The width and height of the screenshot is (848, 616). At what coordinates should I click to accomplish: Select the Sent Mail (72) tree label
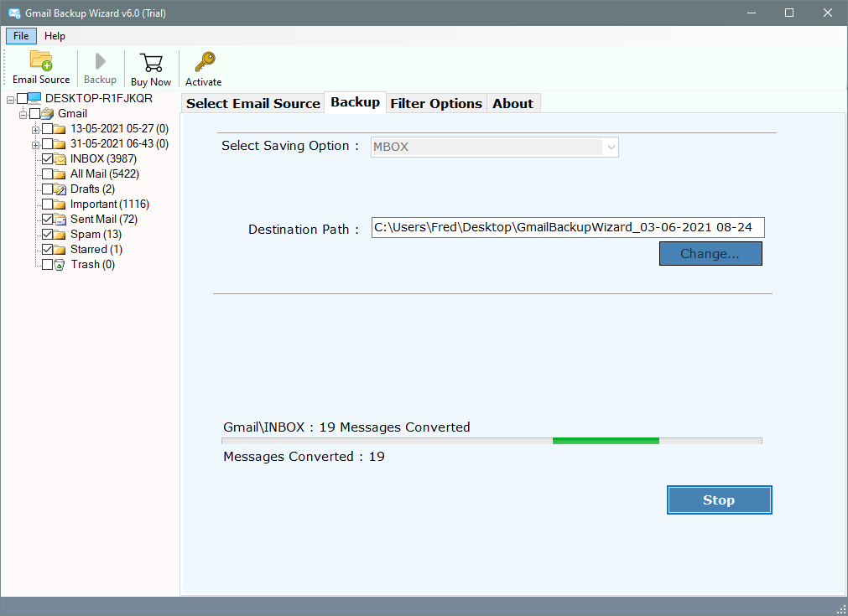[104, 220]
